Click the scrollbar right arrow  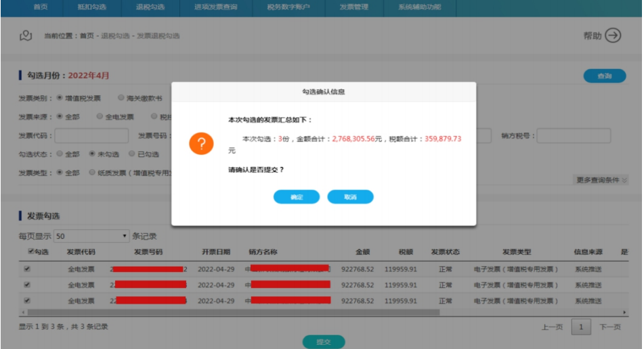pos(624,312)
